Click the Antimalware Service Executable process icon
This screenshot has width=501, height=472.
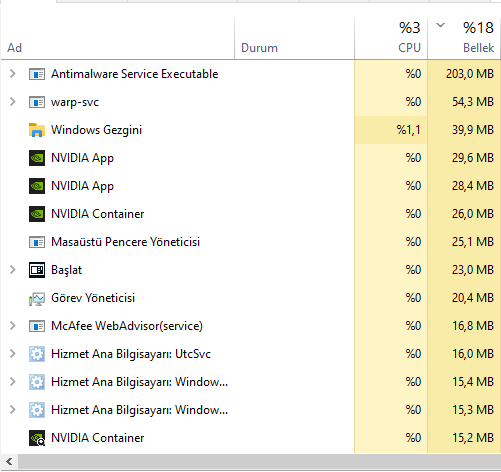[x=37, y=74]
